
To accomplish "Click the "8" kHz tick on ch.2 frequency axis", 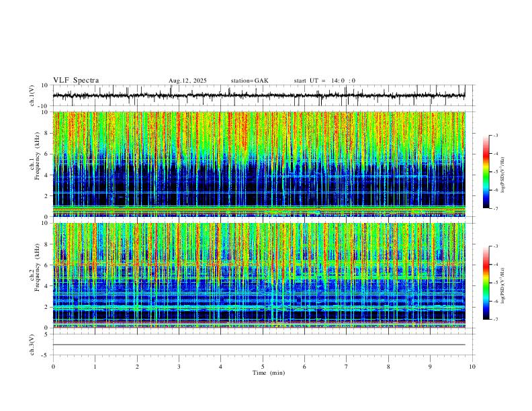I will (x=46, y=244).
